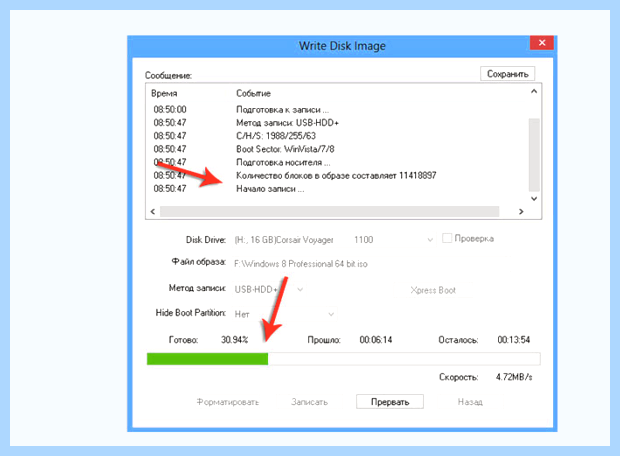The image size is (620, 456).
Task: Close the Write Disk Image dialog
Action: coord(542,43)
